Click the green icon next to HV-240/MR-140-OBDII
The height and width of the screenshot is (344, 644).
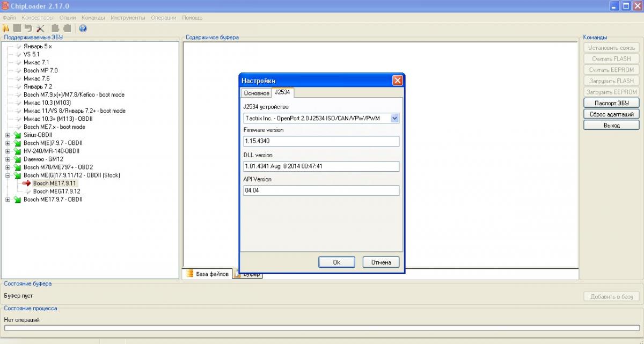18,151
